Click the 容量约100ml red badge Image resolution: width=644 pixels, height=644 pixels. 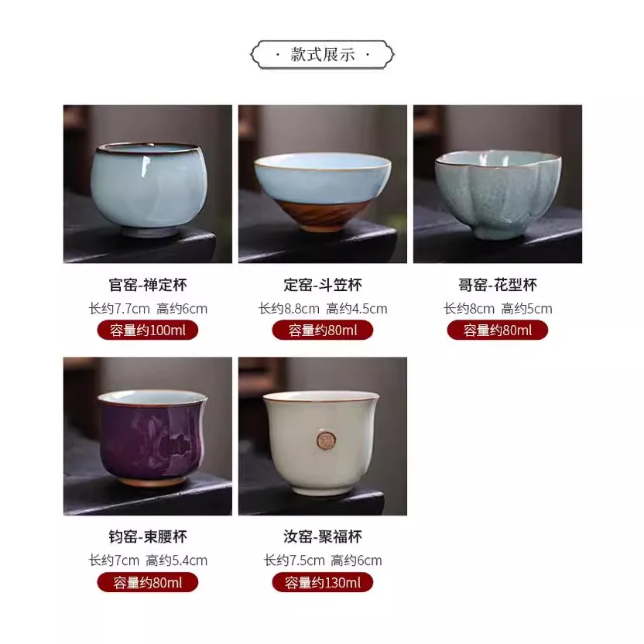pos(147,331)
